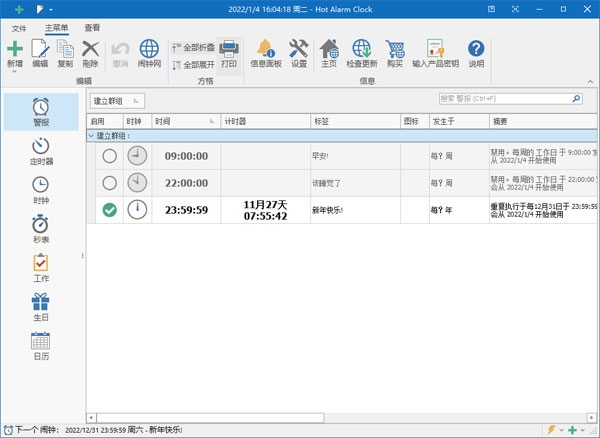Click the lightning bolt icon in status bar
600x438 pixels.
click(x=551, y=430)
